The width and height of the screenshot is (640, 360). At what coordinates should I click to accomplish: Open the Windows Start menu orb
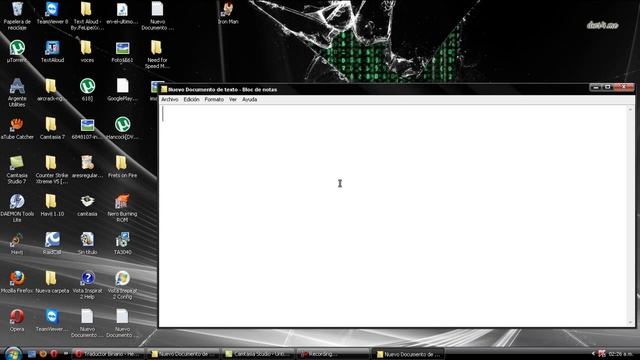point(13,353)
